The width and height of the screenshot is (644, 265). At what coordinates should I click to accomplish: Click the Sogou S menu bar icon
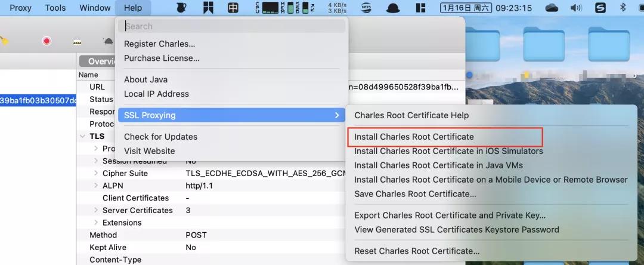(600, 7)
